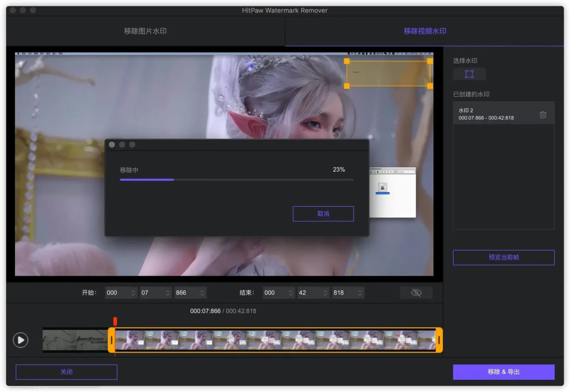Adjust the start milliseconds stepper arrows
The image size is (570, 392).
(x=202, y=293)
